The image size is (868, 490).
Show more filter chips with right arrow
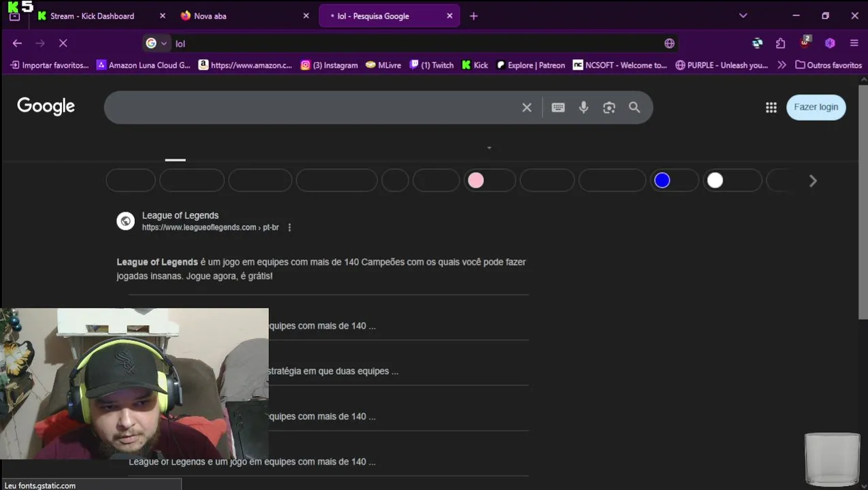(x=813, y=180)
